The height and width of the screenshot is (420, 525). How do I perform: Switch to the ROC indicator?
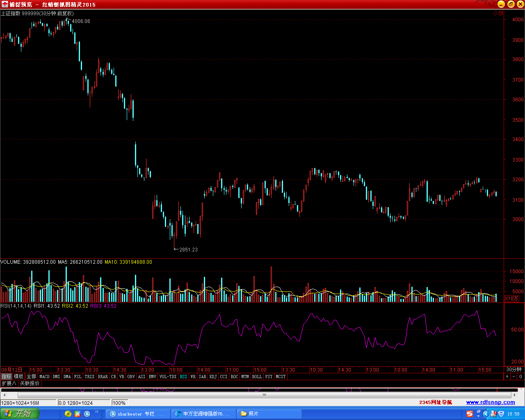235,377
